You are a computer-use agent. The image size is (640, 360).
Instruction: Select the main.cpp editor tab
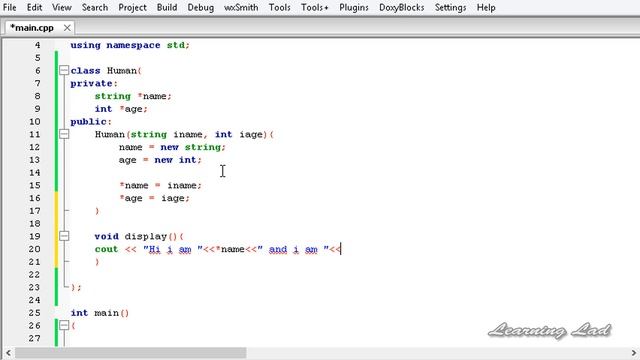coord(32,28)
